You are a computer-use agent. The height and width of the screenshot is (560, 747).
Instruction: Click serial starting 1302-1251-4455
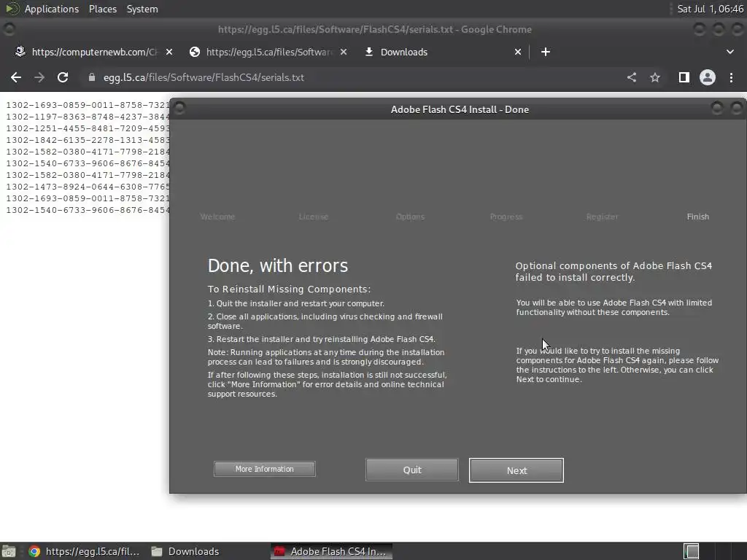tap(88, 128)
